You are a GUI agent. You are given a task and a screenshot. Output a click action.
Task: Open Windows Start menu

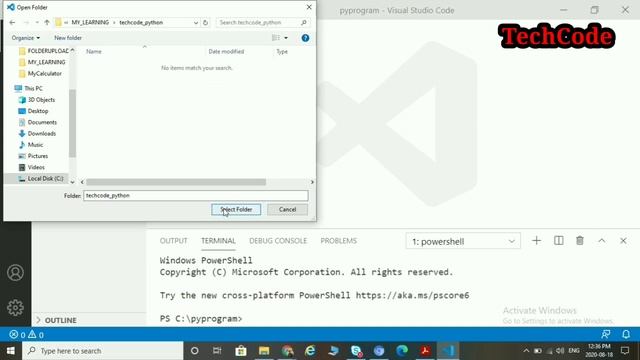click(11, 351)
